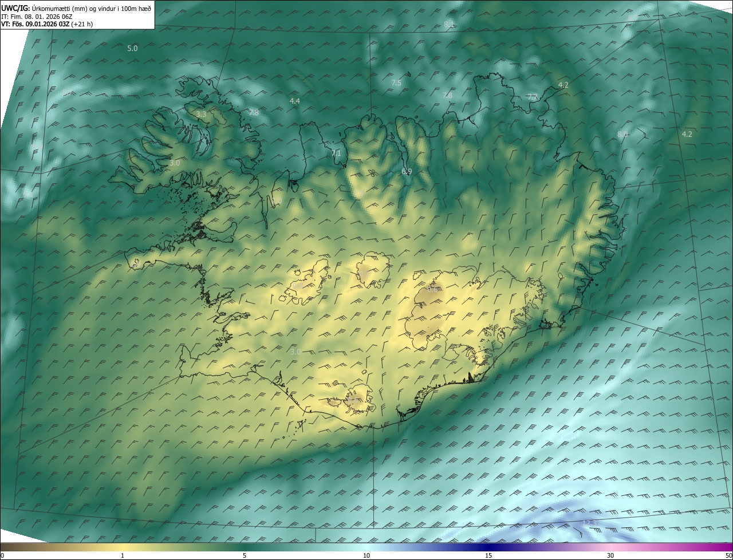Screen dimensions: 733x560
Task: Click the 4.4 value label on the map
Action: (295, 101)
